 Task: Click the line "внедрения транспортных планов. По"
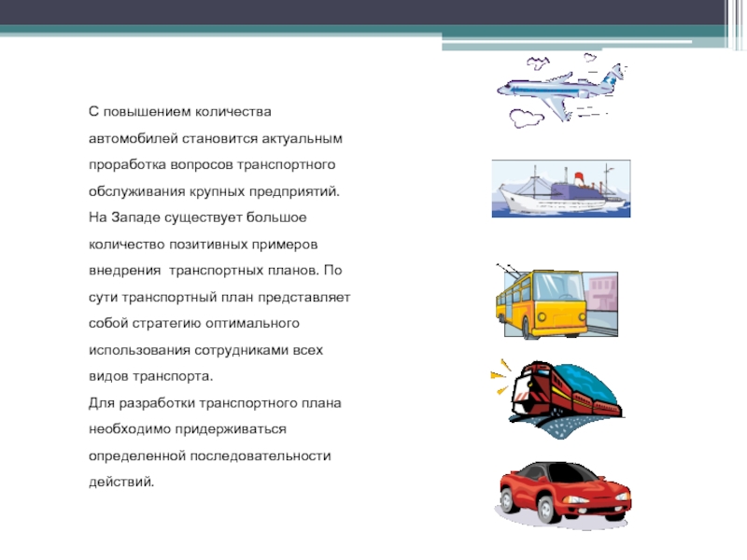216,271
